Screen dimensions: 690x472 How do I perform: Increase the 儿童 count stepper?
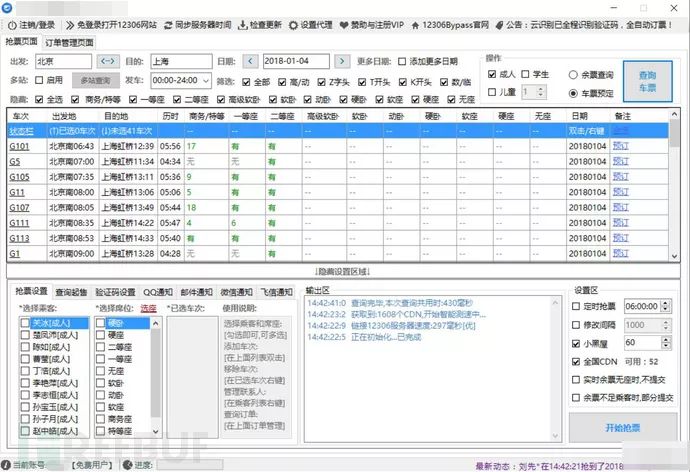pos(541,89)
